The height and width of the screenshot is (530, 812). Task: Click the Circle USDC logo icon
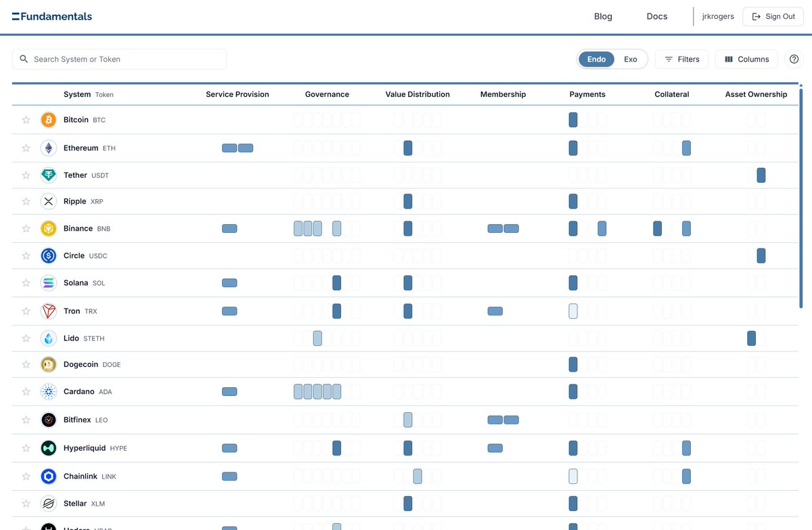tap(49, 256)
